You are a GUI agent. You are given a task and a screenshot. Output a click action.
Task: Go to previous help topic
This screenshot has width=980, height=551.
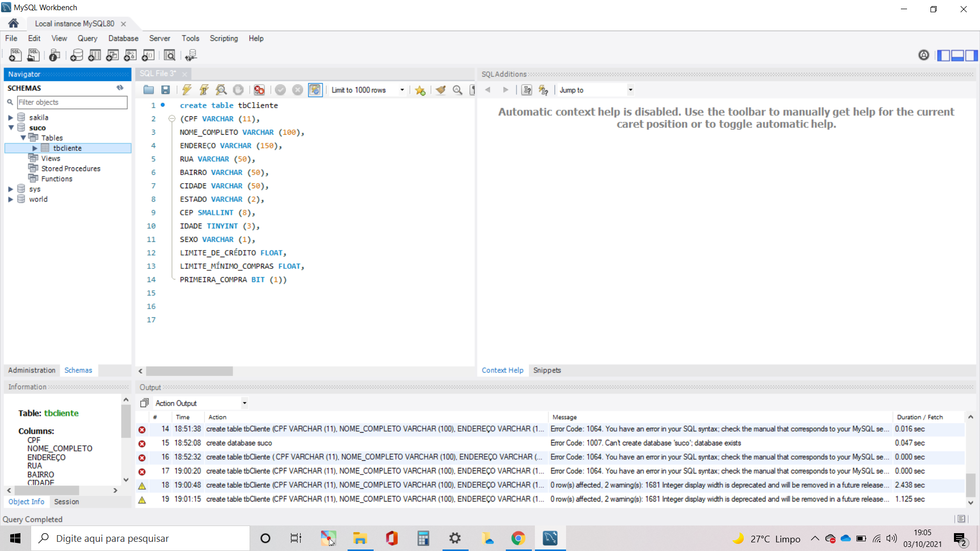[488, 90]
